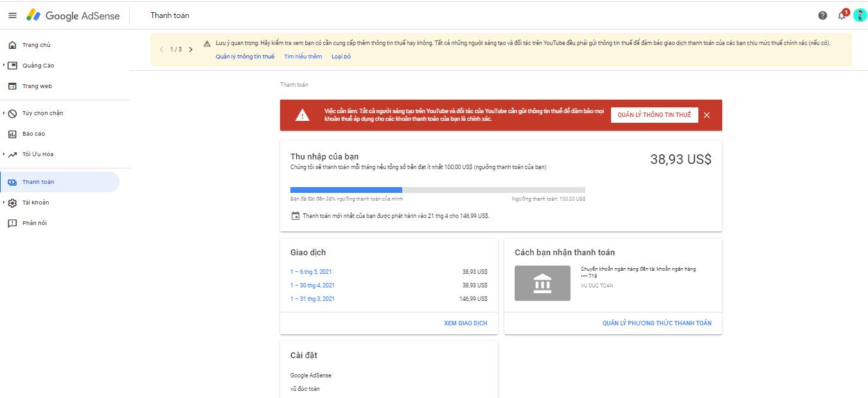Open the user account avatar
Viewport: 868px width, 398px height.
860,15
